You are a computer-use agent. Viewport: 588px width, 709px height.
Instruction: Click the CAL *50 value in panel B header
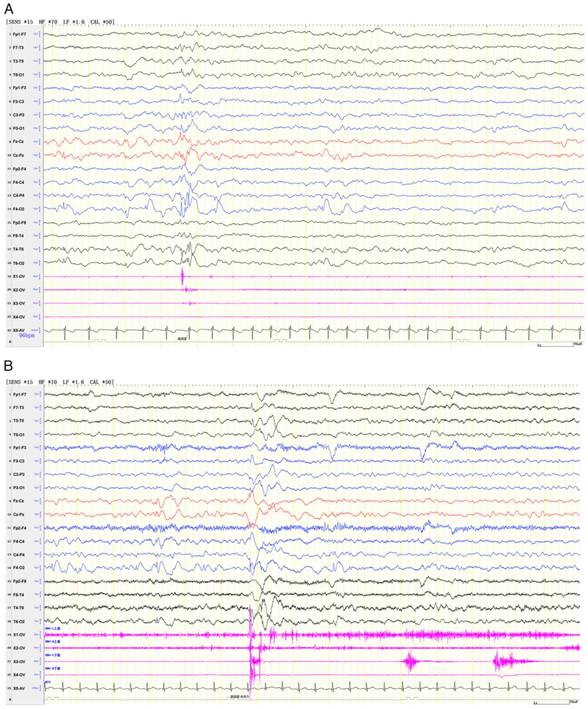tap(102, 382)
